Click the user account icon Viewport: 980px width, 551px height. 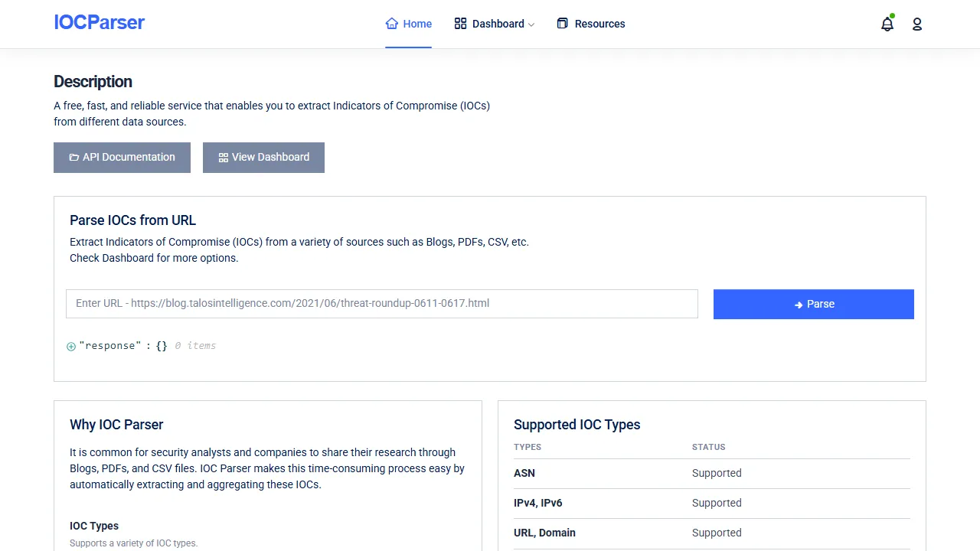click(x=916, y=24)
